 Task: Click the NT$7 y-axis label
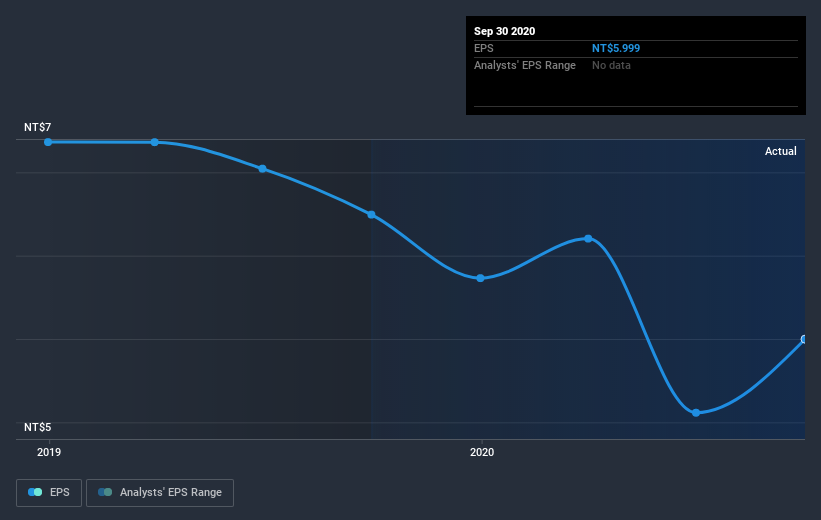point(38,127)
